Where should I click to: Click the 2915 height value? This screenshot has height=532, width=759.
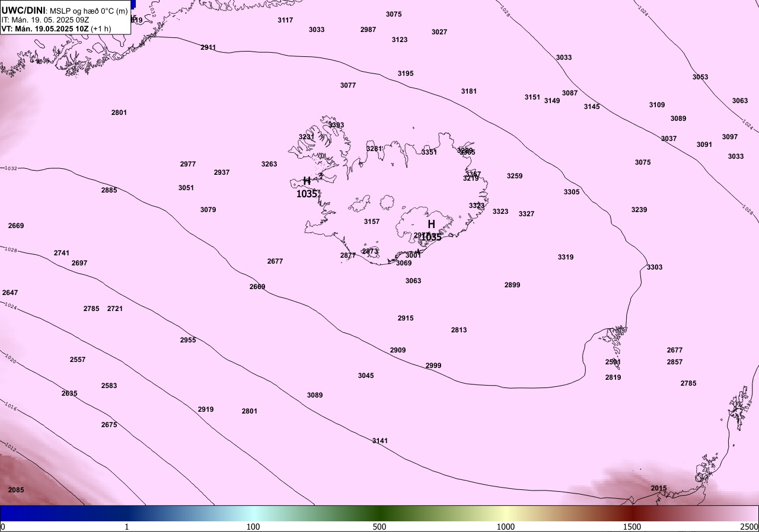point(406,318)
